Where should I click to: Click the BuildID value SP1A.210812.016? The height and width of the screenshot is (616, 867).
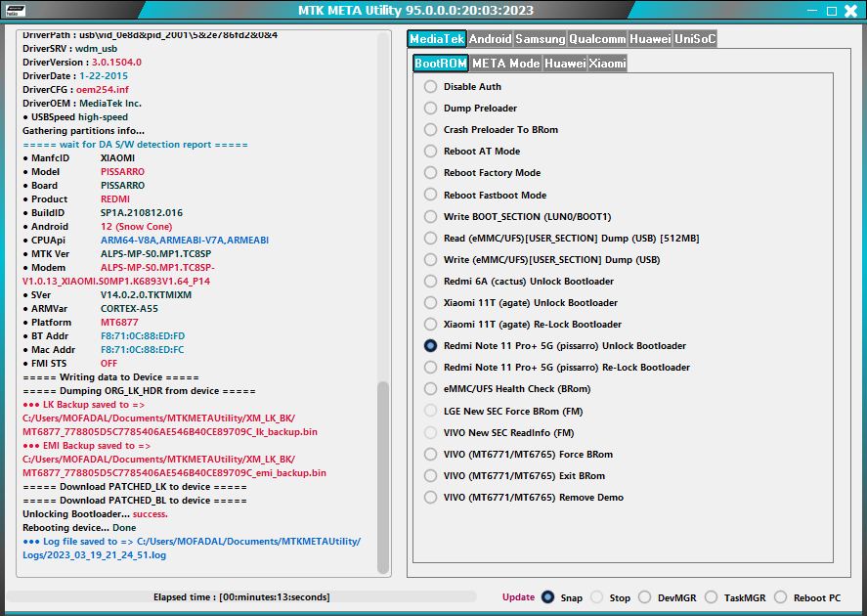coord(142,213)
